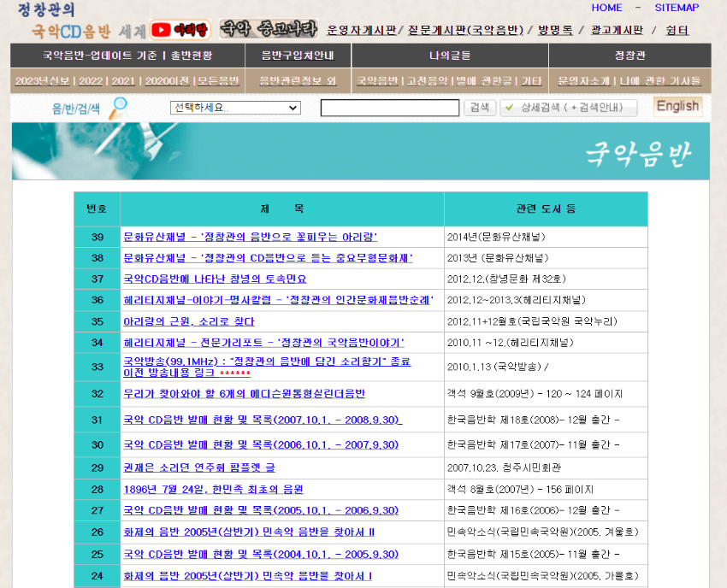Open the YouTube 아리랑 channel icon
727x588 pixels.
click(180, 30)
